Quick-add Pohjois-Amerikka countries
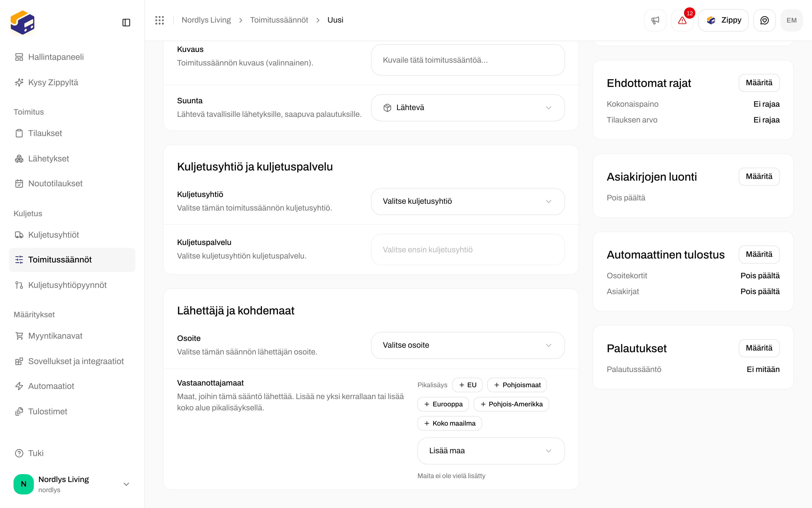812x508 pixels. [x=511, y=404]
